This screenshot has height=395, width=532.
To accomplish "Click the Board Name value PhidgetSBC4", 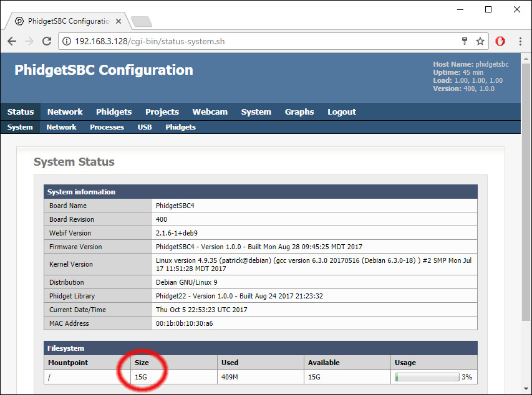I will (175, 206).
